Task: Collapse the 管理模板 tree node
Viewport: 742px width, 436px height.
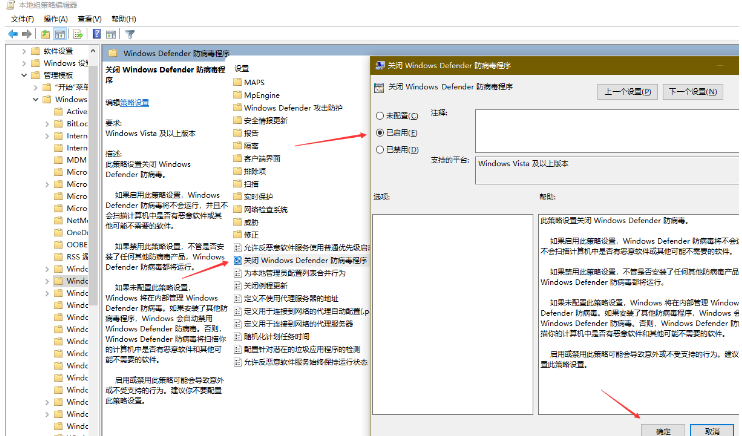Action: click(x=24, y=75)
